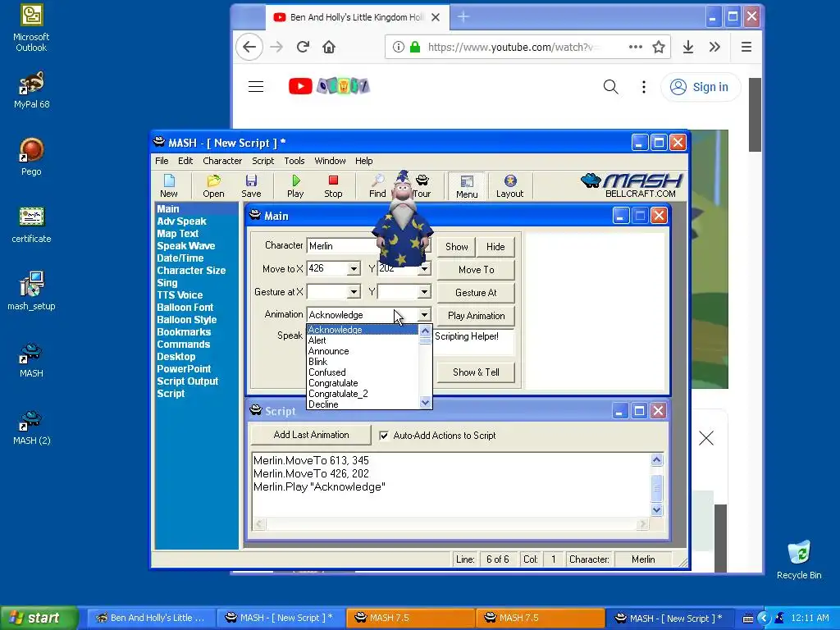The image size is (840, 630).
Task: Open YouTube settings three-dot menu
Action: click(643, 87)
